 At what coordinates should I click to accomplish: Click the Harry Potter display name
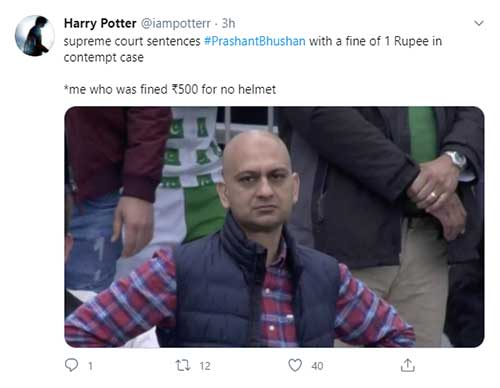click(100, 23)
